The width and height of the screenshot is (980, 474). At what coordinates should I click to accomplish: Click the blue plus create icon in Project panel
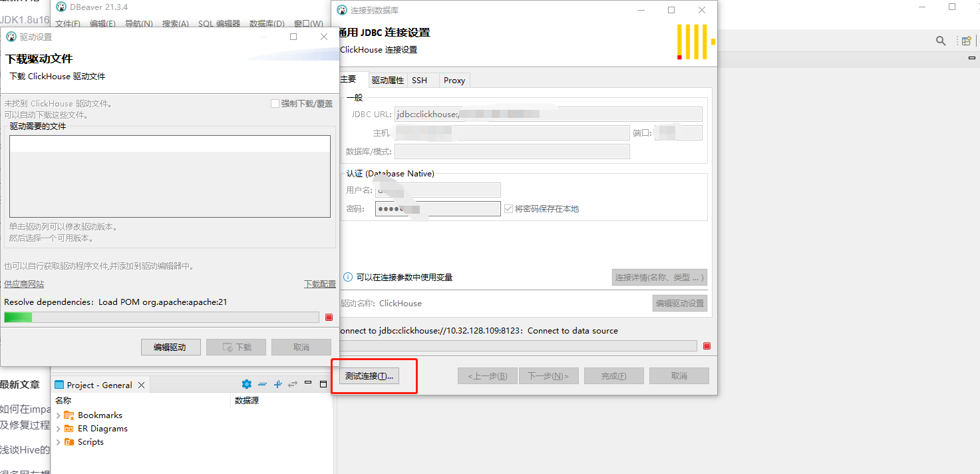(x=277, y=384)
